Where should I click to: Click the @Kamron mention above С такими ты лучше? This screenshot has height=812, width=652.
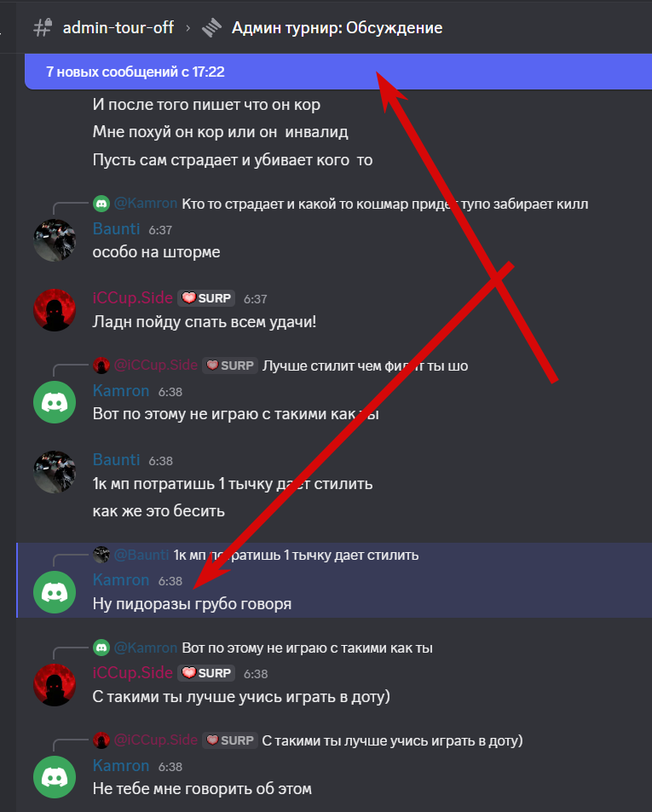tap(146, 648)
